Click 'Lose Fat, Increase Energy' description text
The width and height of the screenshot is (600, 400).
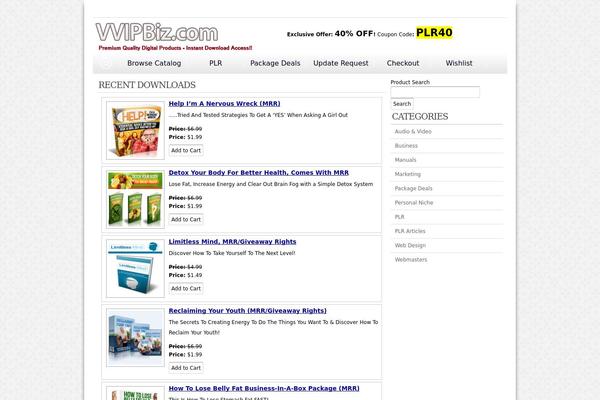coord(271,184)
